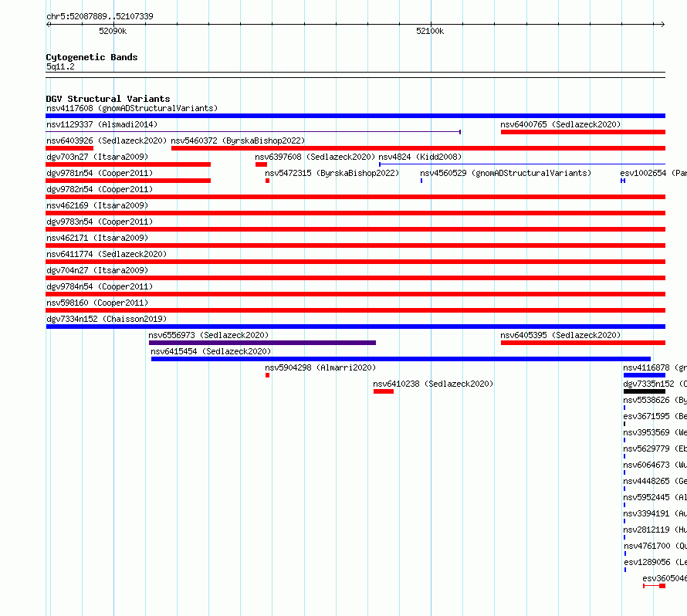This screenshot has width=687, height=616.
Task: Click the esv3671595 variant label
Action: [655, 416]
